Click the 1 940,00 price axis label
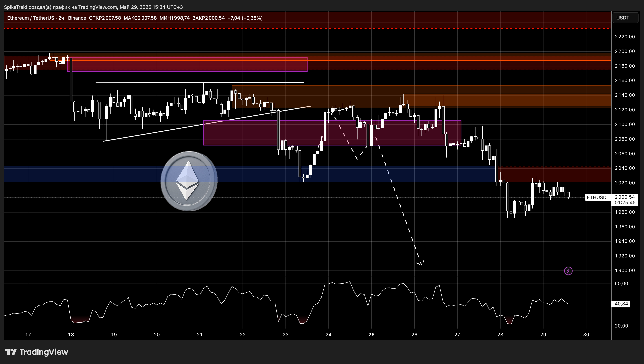This screenshot has width=644, height=364. click(625, 241)
